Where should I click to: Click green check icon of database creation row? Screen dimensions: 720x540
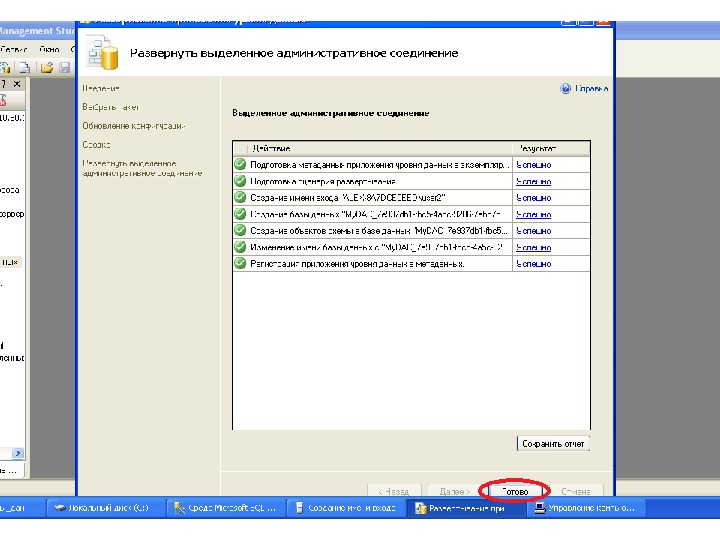[240, 214]
